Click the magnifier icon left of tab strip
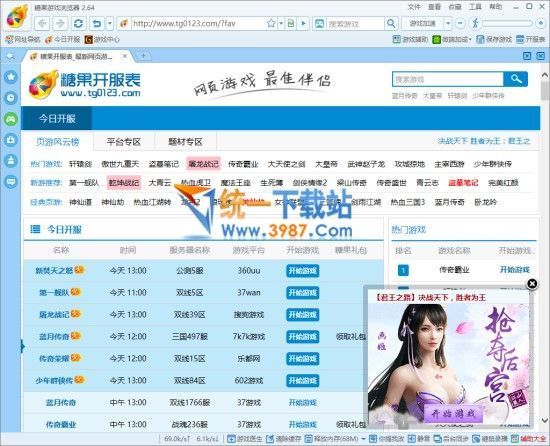The width and height of the screenshot is (550, 446). pos(11,56)
